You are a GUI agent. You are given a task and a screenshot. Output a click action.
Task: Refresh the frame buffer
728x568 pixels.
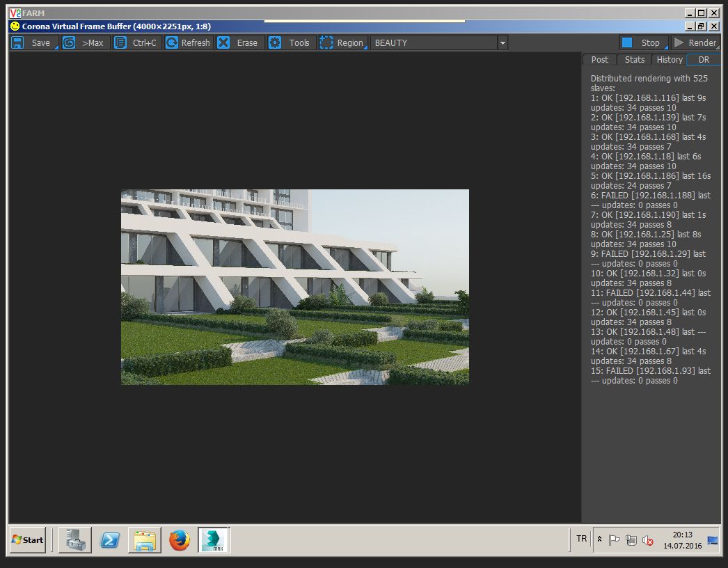(188, 42)
